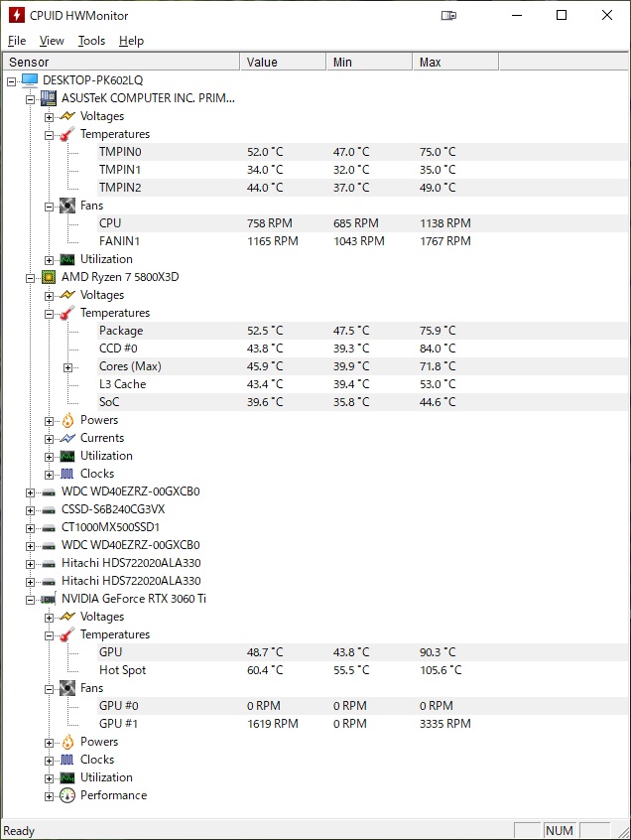The height and width of the screenshot is (840, 631).
Task: Open the View menu
Action: coord(52,41)
